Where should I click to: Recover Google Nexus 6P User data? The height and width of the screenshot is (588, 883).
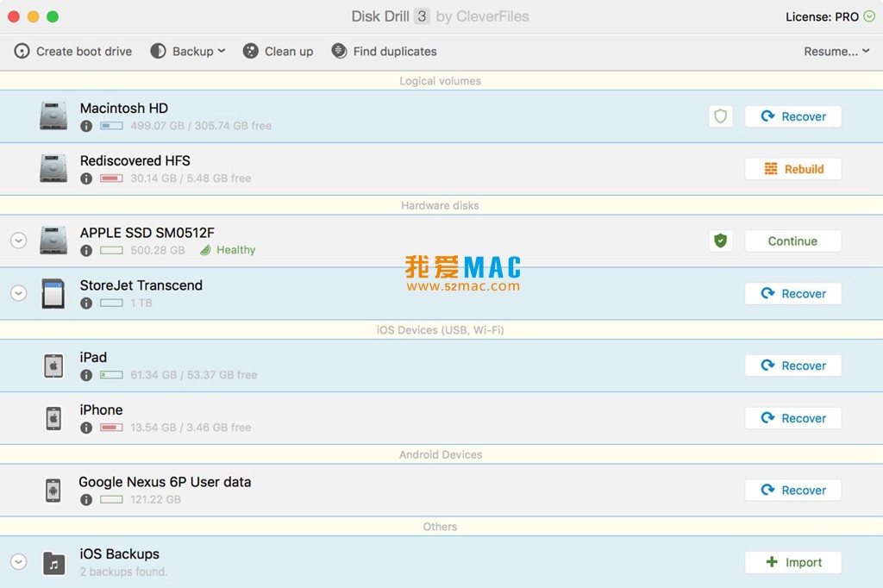click(793, 490)
